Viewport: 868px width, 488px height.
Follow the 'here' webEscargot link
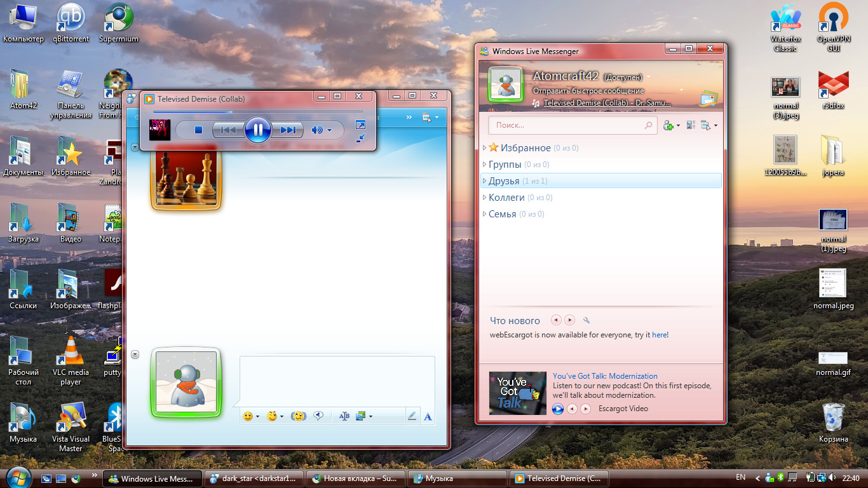tap(660, 335)
